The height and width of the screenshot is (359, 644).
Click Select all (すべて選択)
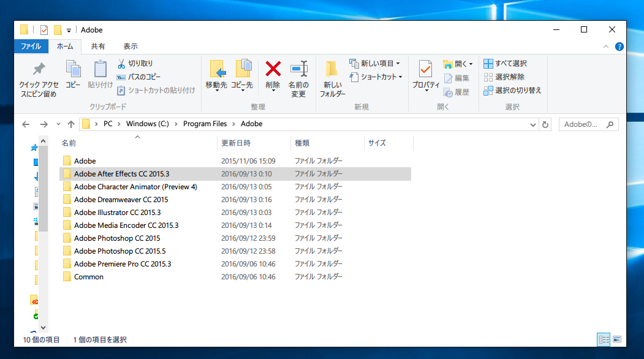pyautogui.click(x=505, y=63)
